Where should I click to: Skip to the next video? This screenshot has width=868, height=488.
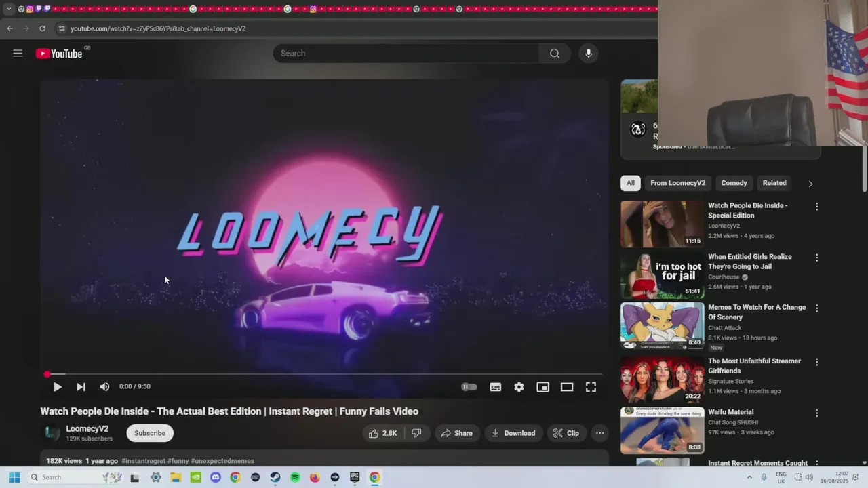point(81,387)
